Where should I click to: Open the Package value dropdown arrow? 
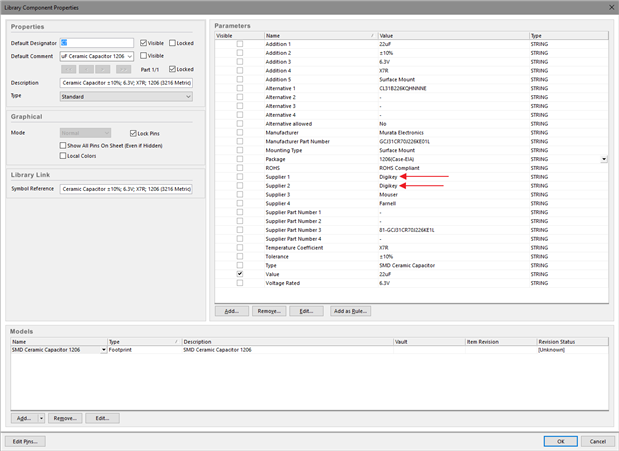coord(603,159)
